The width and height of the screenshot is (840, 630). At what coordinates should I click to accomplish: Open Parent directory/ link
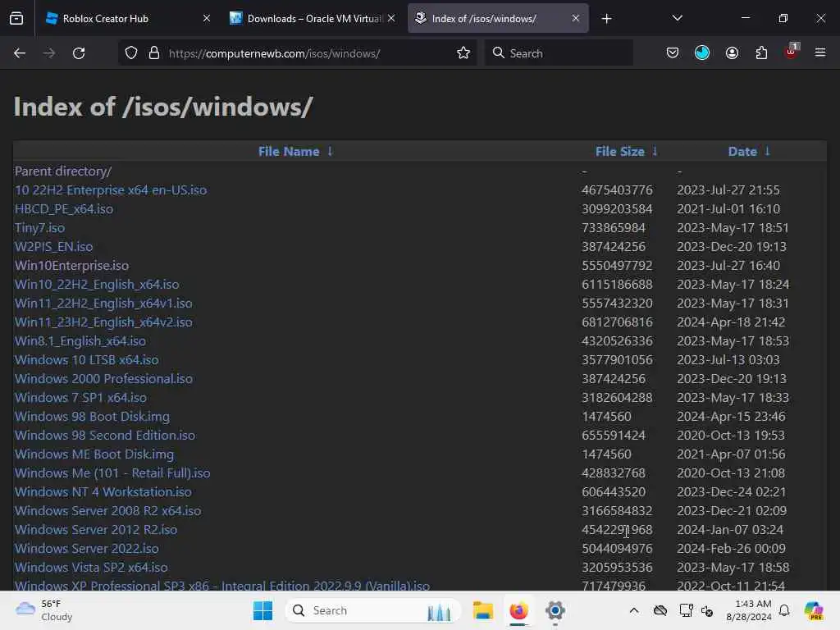click(63, 171)
